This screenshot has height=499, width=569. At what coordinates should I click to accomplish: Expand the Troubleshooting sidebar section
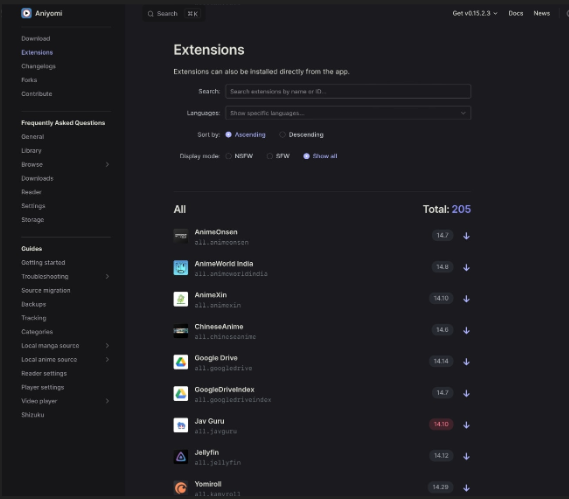65,277
